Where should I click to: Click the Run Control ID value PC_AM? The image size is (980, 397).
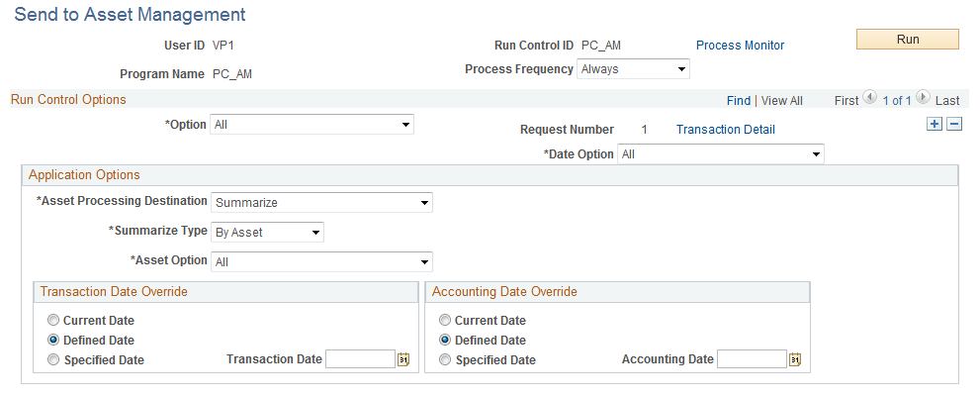pos(600,46)
